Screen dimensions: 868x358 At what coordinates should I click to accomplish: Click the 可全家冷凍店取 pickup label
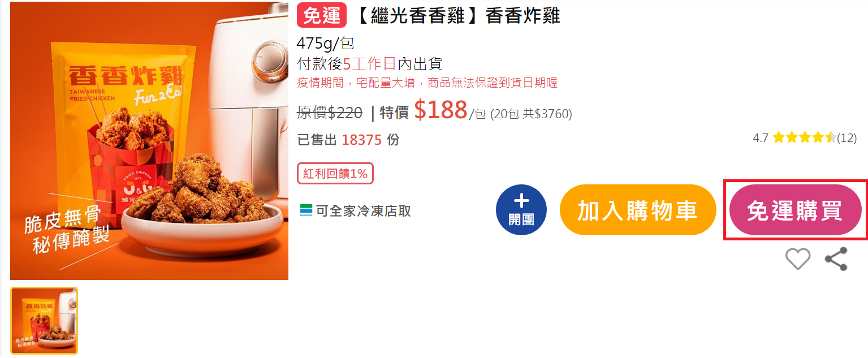click(364, 211)
